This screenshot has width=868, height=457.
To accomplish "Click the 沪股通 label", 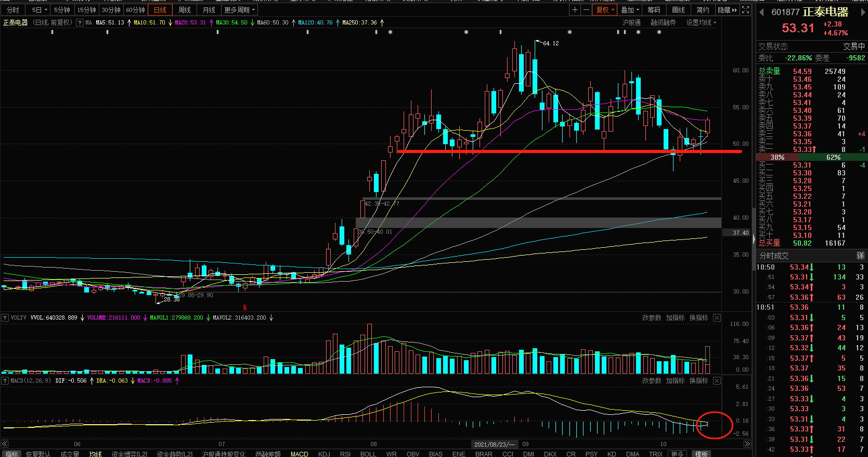I will [631, 23].
